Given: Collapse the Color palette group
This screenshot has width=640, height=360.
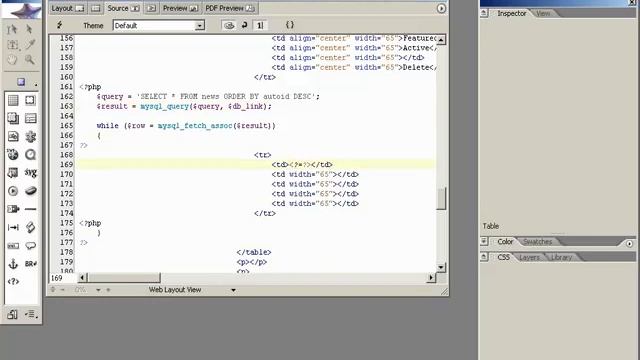Looking at the screenshot, I should (484, 241).
